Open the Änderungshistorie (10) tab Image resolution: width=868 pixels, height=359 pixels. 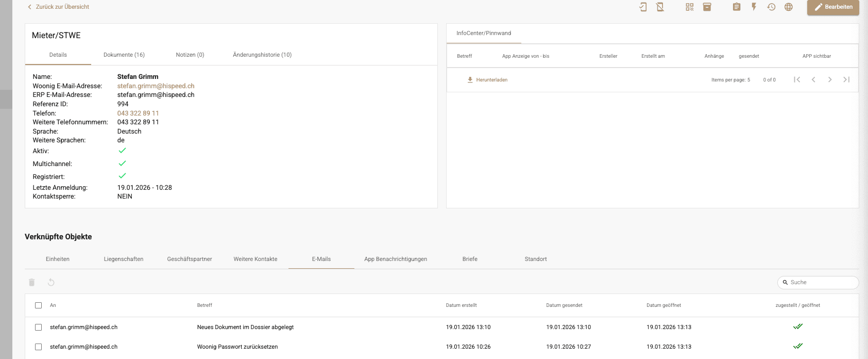(x=262, y=55)
